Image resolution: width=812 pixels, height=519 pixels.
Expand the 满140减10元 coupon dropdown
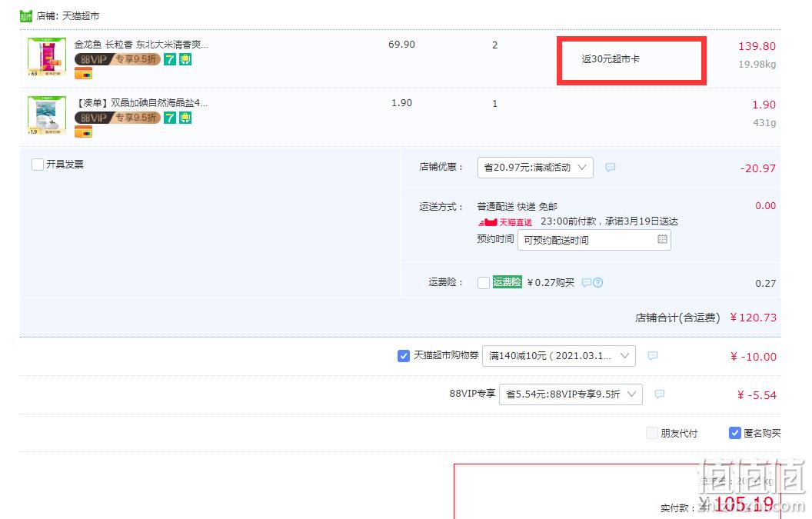tap(559, 356)
